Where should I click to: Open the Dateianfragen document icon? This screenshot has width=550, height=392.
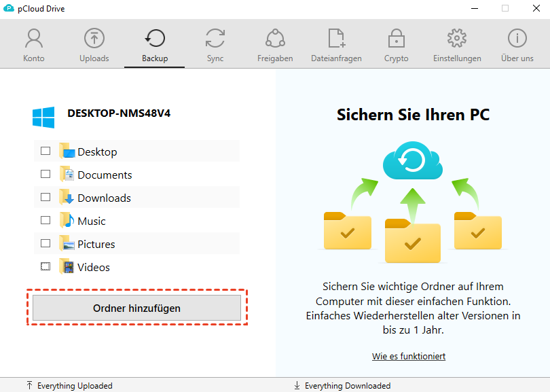point(336,38)
